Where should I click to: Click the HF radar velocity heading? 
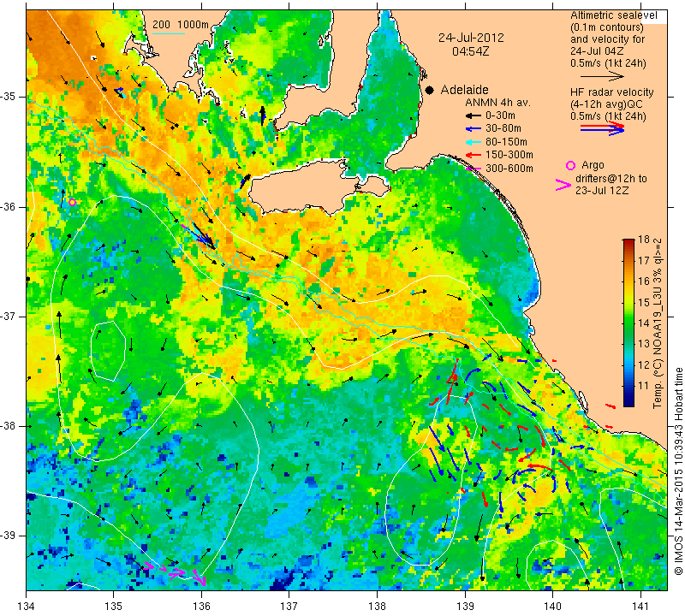click(612, 92)
